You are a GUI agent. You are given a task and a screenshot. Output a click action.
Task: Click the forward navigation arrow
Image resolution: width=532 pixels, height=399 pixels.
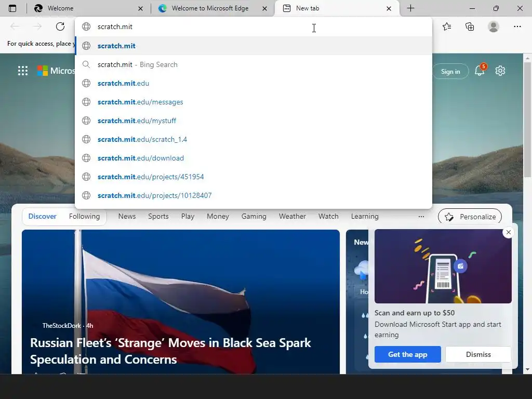click(37, 26)
